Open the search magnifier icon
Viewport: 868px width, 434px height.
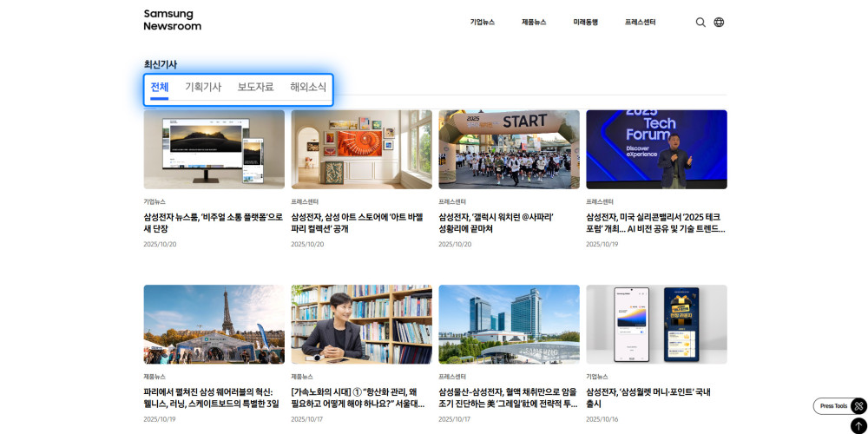pyautogui.click(x=700, y=23)
